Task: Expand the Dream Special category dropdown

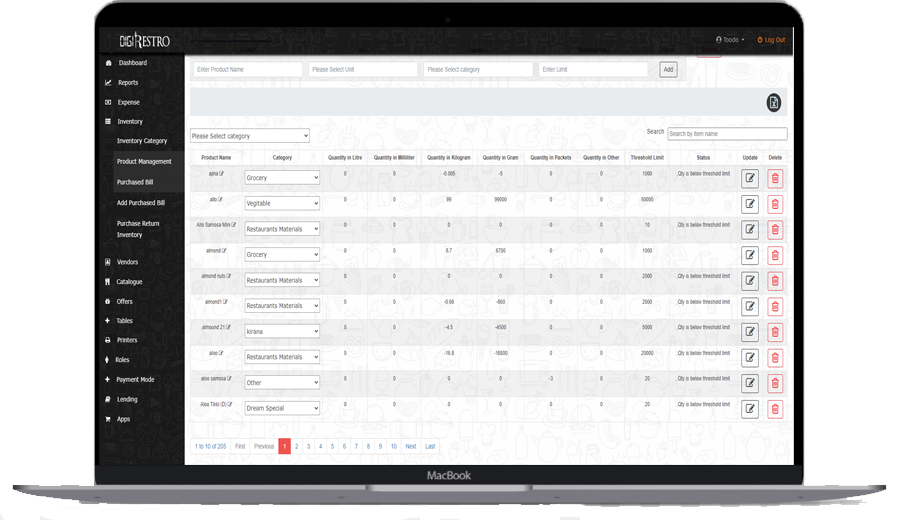Action: click(x=282, y=408)
